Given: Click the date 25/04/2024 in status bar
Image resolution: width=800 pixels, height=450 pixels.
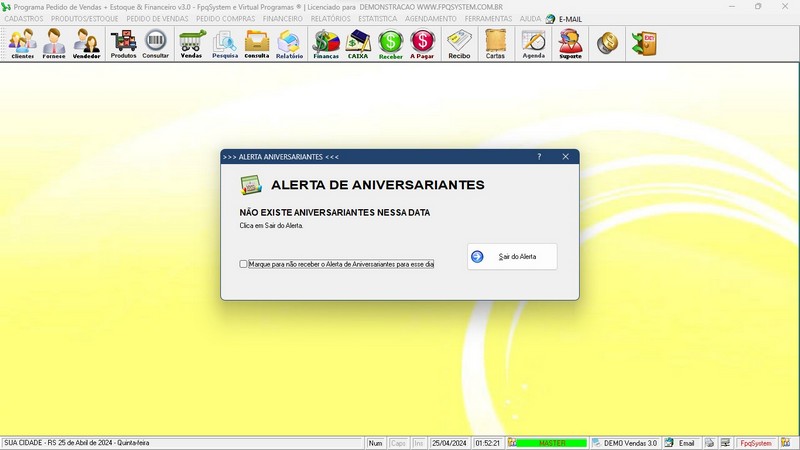Looking at the screenshot, I should (449, 443).
